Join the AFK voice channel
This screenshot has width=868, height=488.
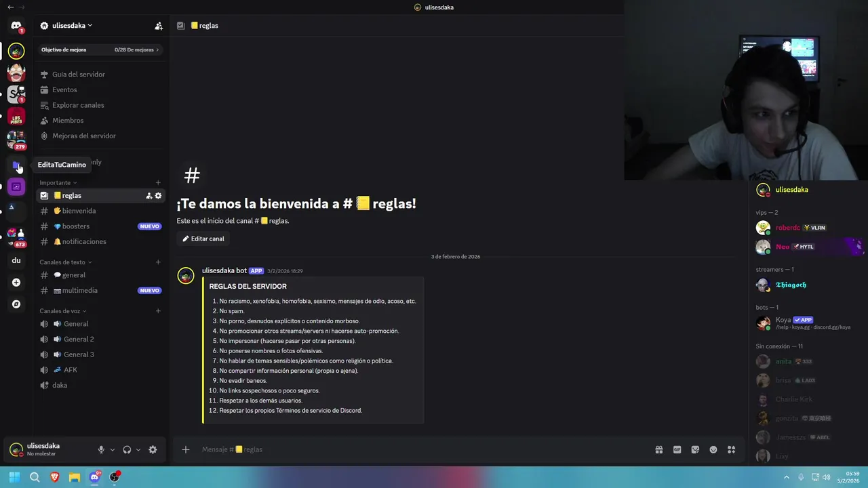pyautogui.click(x=100, y=370)
